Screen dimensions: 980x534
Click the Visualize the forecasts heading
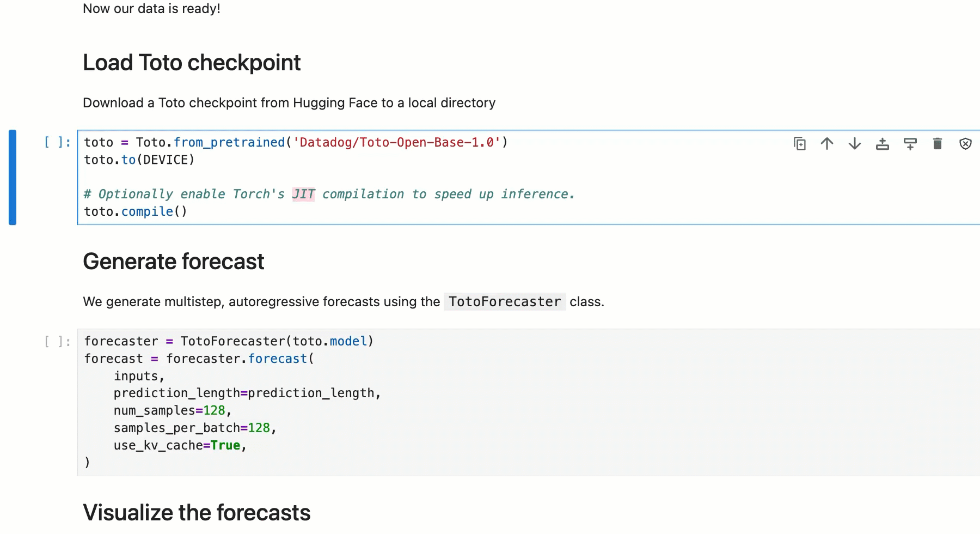(x=196, y=512)
